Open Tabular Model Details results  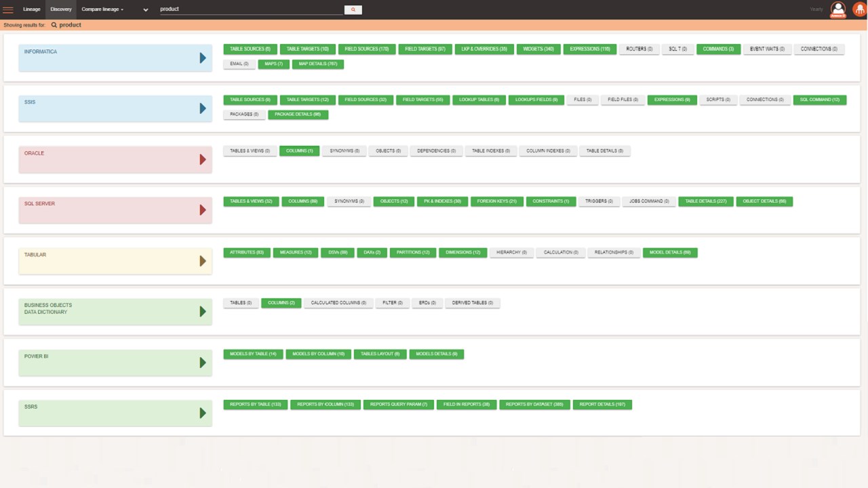(670, 252)
